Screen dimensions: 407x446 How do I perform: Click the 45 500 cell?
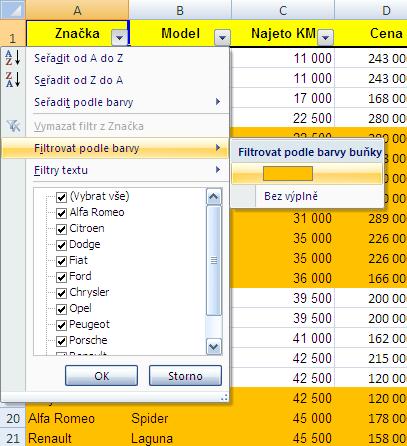tap(283, 438)
